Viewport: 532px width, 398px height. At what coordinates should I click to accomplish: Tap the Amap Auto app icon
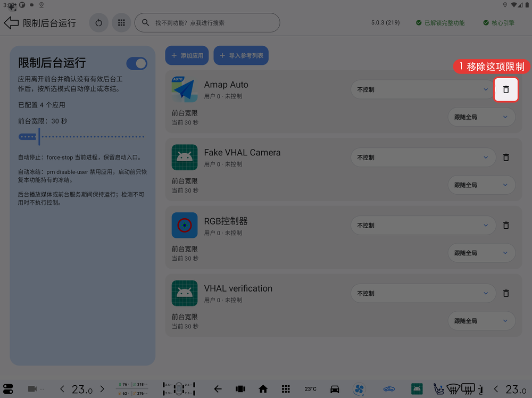(185, 89)
